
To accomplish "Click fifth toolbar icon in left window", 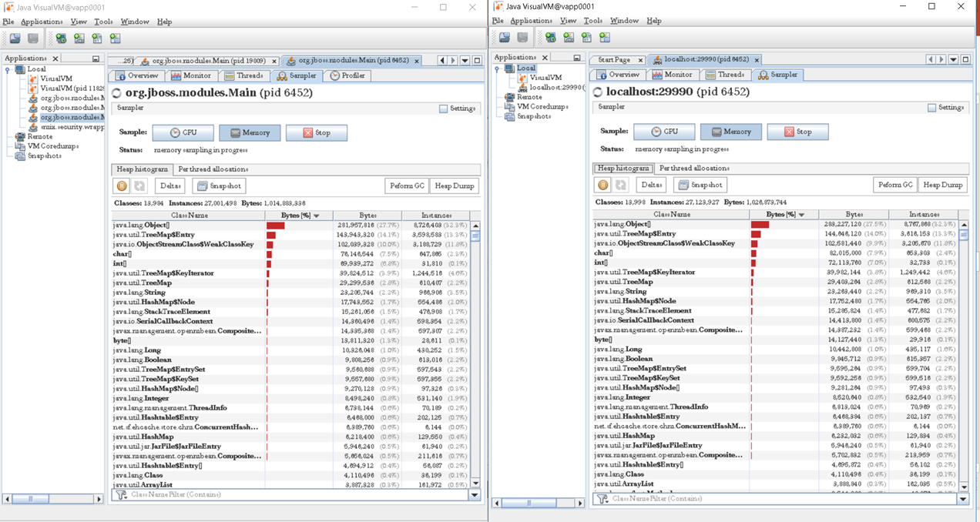I will (x=97, y=38).
